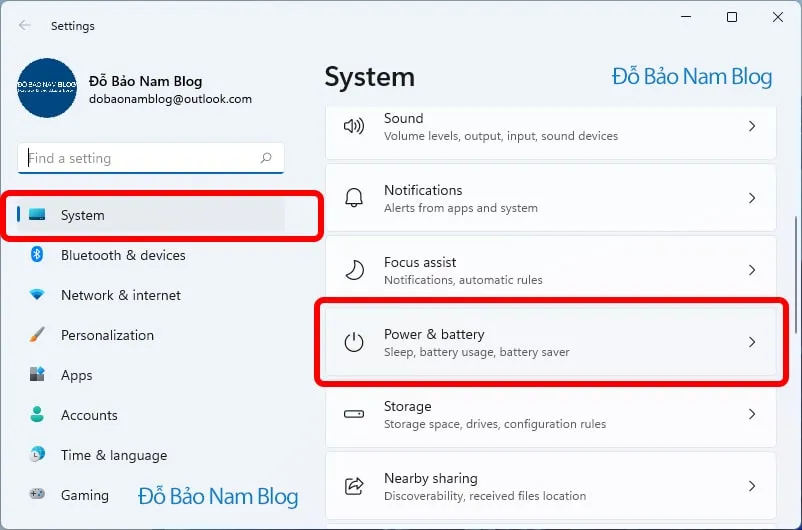Maximize the Settings window

point(732,17)
